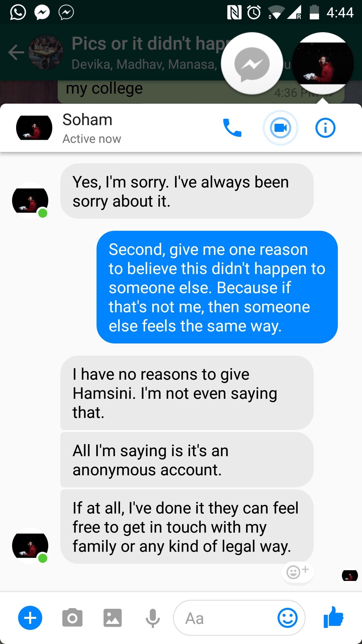Image resolution: width=362 pixels, height=644 pixels.
Task: Tap the WhatsApp notification icon in status bar
Action: 18,13
